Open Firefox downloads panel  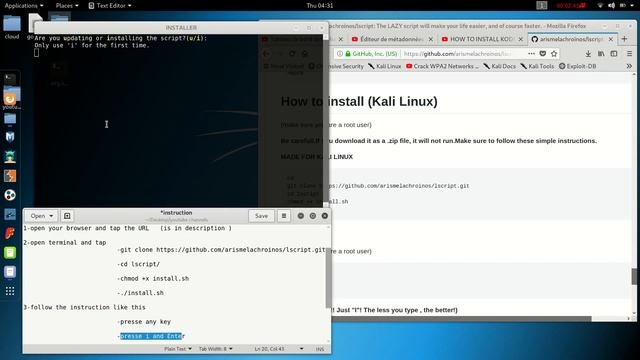(x=588, y=53)
